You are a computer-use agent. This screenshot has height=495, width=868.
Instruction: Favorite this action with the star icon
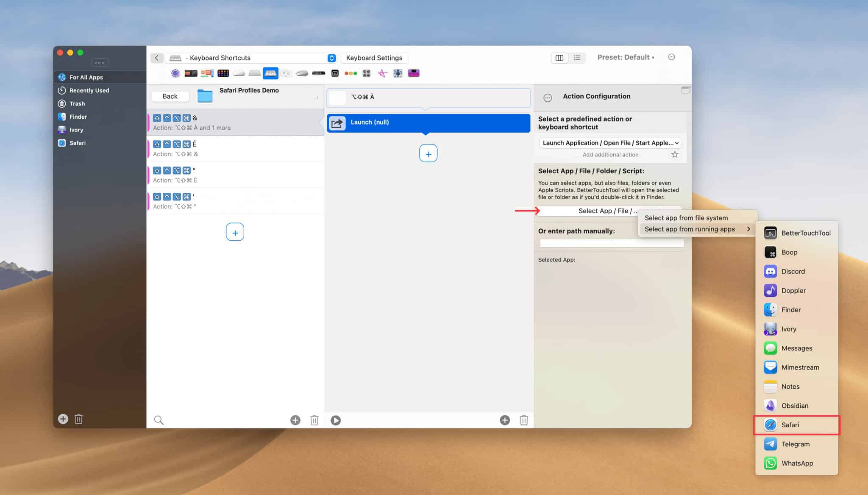pos(675,155)
